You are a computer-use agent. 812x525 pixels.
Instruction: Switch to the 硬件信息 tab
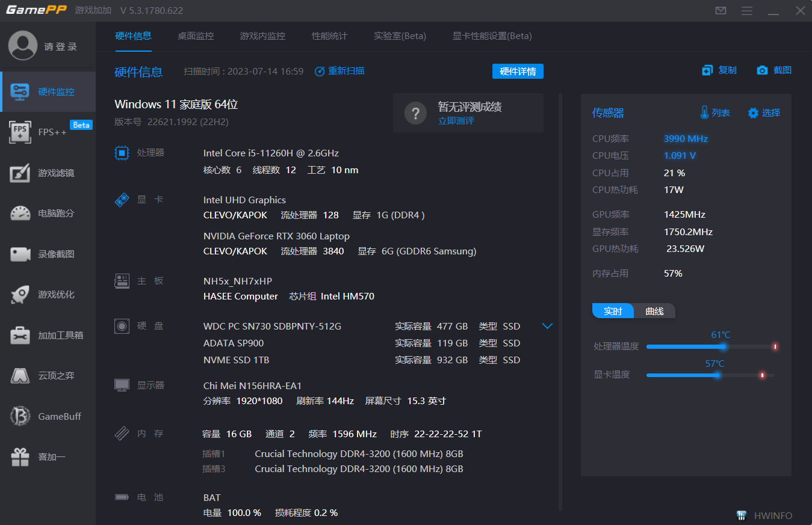pyautogui.click(x=133, y=36)
